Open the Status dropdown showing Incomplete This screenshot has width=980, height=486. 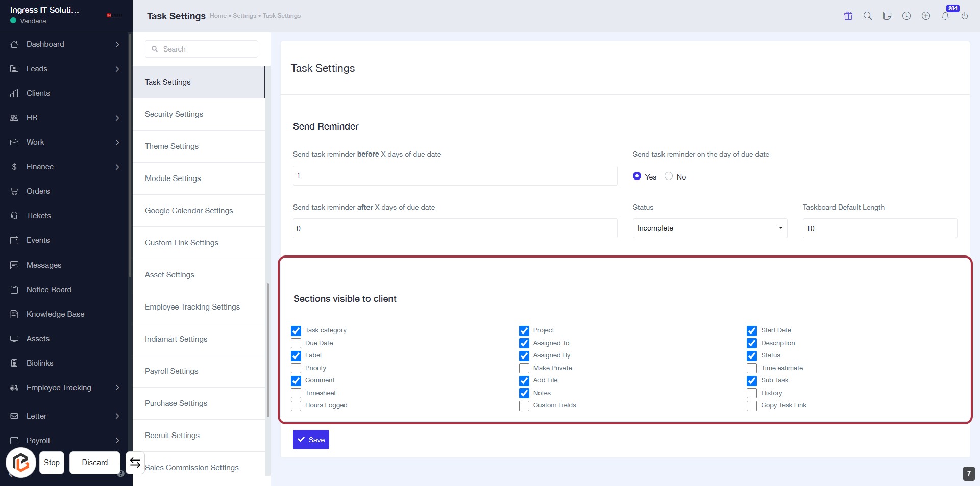click(709, 228)
